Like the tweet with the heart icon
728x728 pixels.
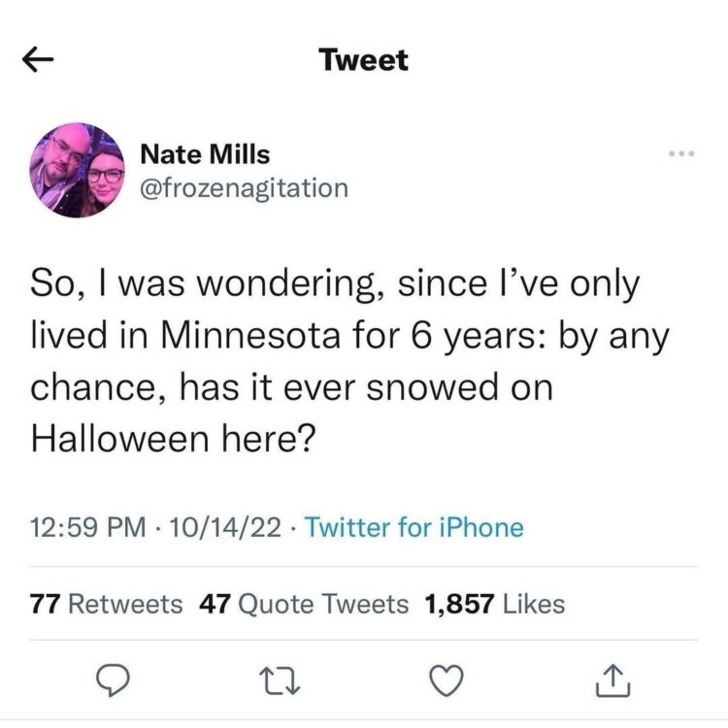click(446, 681)
